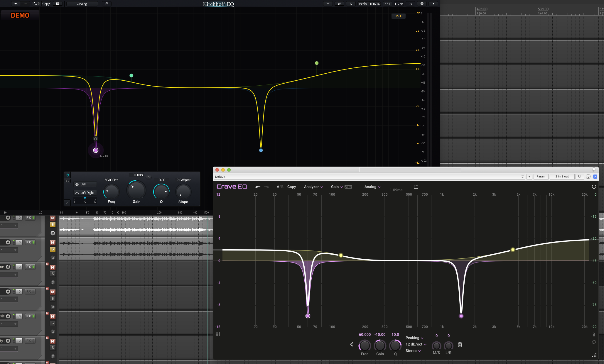Solo the second track with the yellow S button
The height and width of the screenshot is (364, 604).
(x=53, y=249)
